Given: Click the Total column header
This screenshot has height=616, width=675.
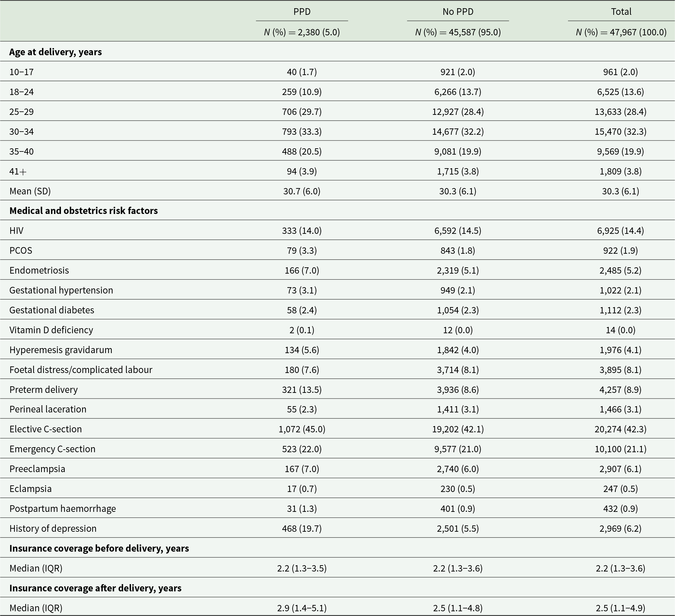Looking at the screenshot, I should (621, 12).
